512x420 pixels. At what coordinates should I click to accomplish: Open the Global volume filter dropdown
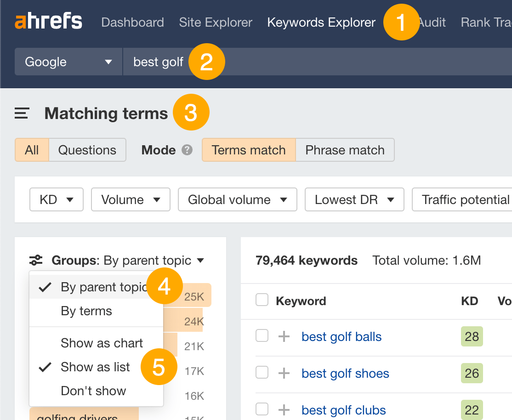(238, 199)
